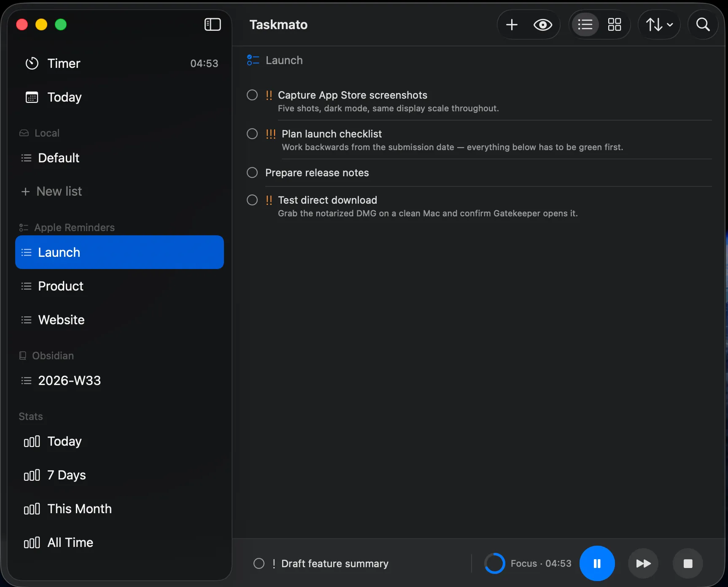Pause the focus timer
Viewport: 728px width, 587px height.
(x=597, y=563)
